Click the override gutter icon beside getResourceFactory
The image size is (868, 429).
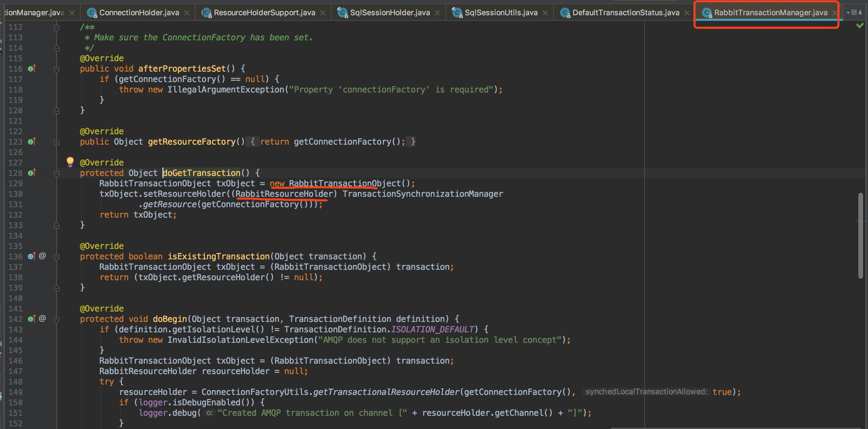(x=32, y=141)
